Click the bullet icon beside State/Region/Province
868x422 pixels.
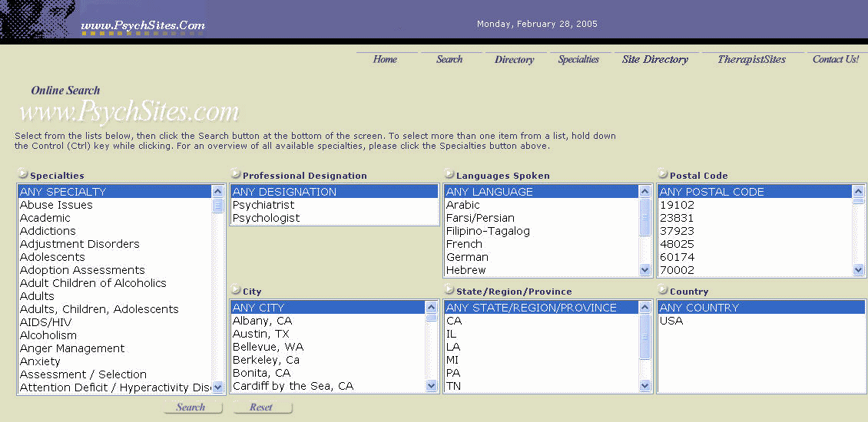click(x=449, y=289)
